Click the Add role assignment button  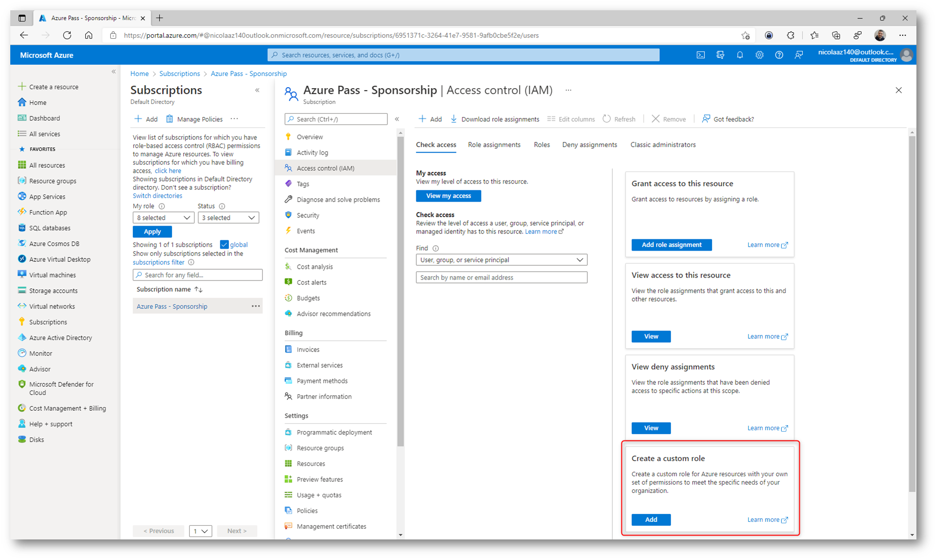(x=671, y=245)
